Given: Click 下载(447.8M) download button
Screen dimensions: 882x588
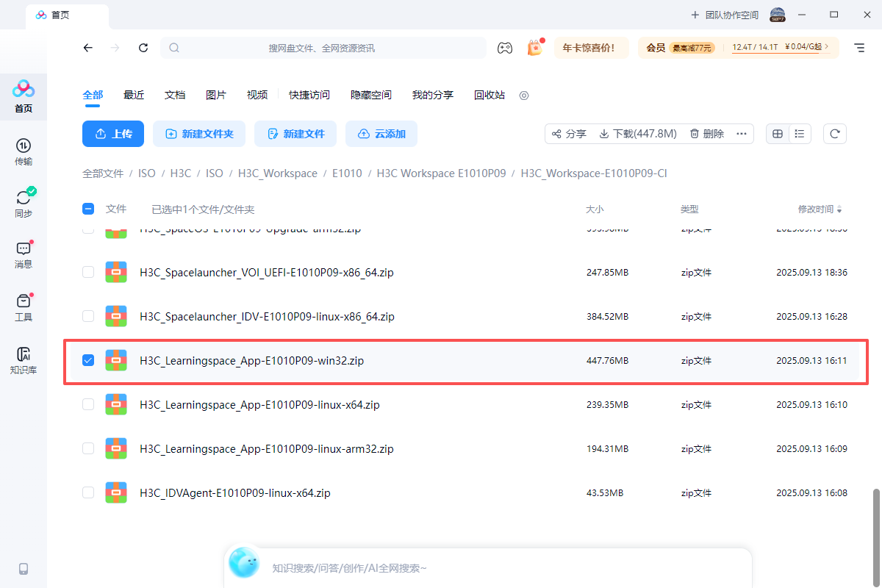Looking at the screenshot, I should pos(638,134).
